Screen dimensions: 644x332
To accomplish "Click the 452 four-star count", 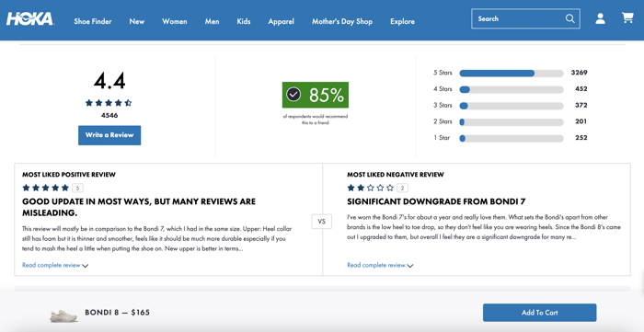I will coord(581,88).
